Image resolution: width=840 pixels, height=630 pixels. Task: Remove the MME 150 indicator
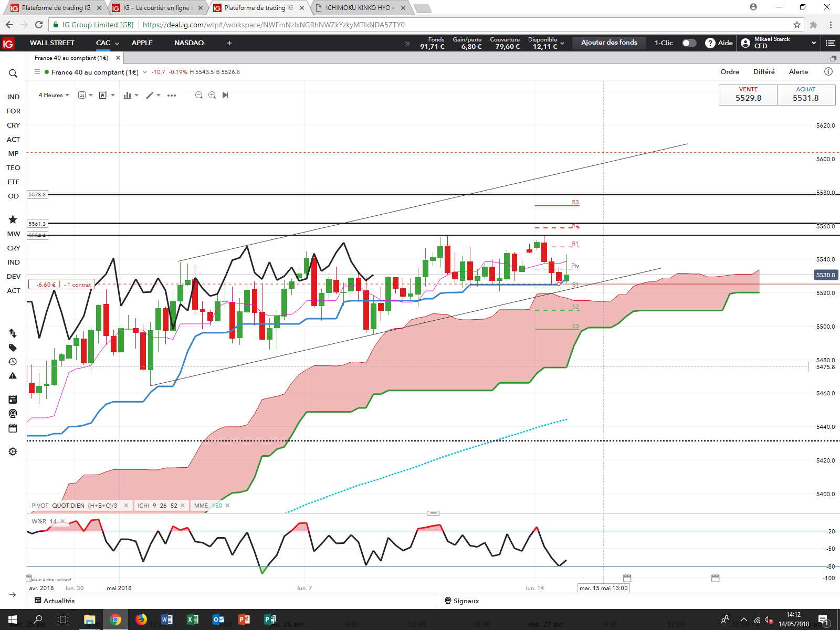pos(227,506)
